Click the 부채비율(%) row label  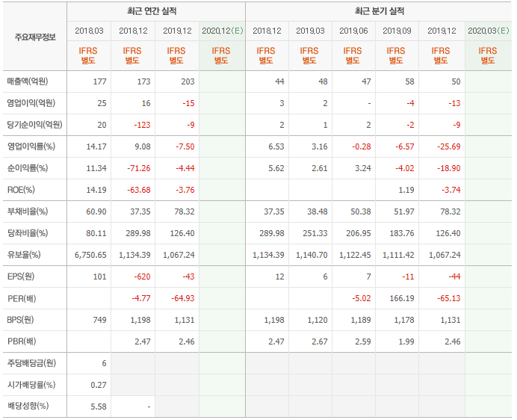pyautogui.click(x=28, y=211)
